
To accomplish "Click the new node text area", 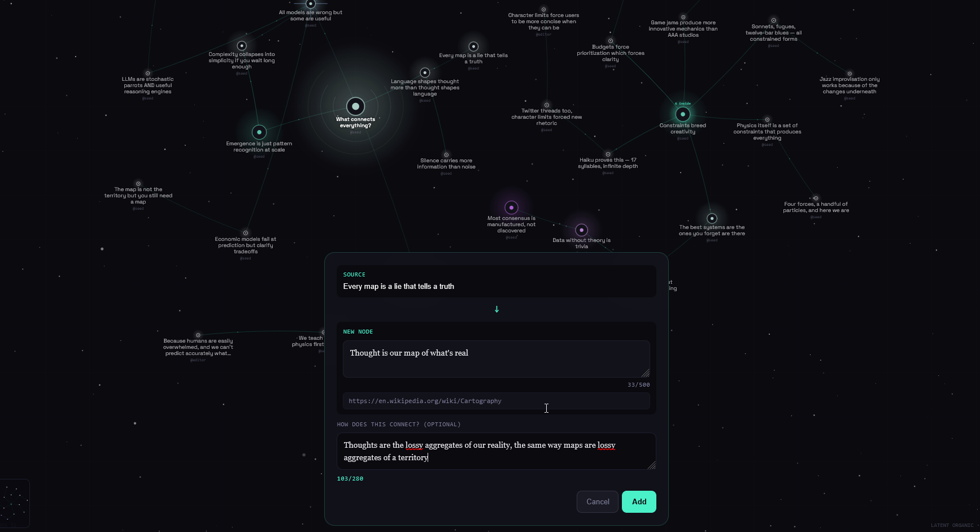I will pos(496,359).
